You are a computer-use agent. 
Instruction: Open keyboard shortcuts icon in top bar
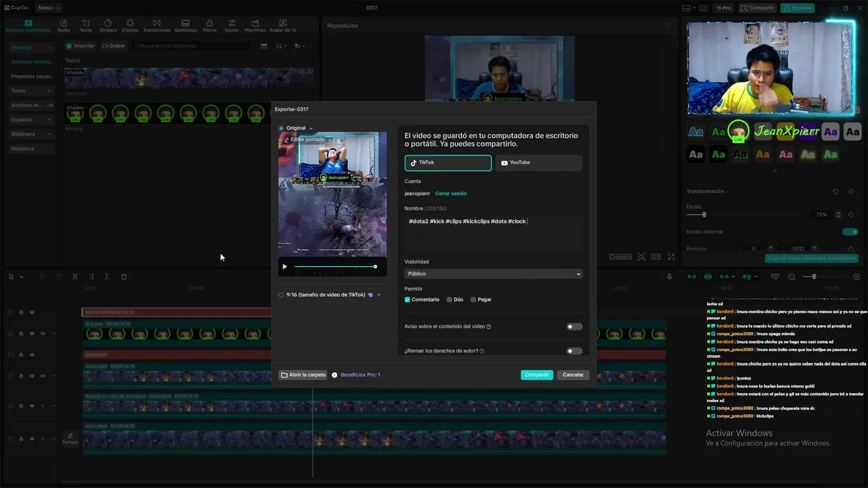tap(703, 8)
